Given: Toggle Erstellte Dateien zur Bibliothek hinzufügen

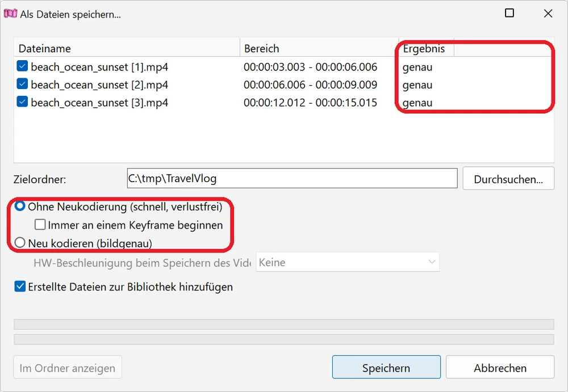Looking at the screenshot, I should 20,286.
